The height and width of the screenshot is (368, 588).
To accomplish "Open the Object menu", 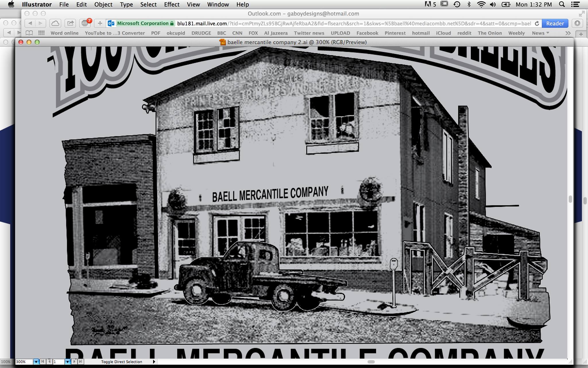I will tap(103, 4).
